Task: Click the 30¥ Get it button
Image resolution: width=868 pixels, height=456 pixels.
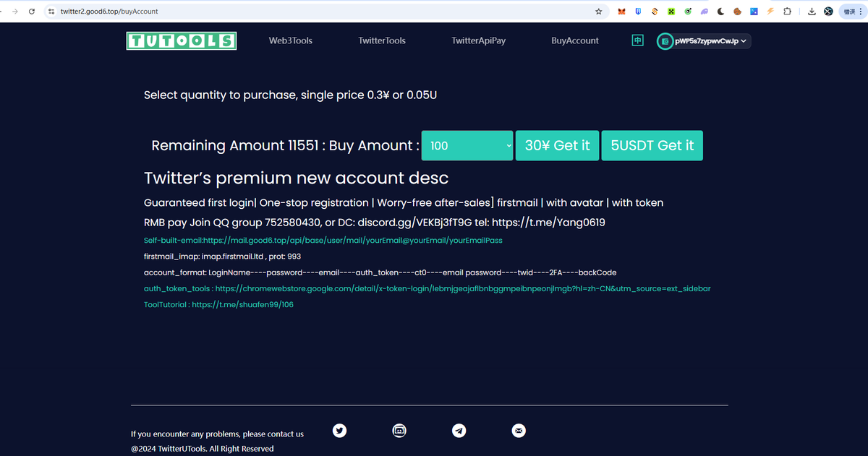Action: 557,145
